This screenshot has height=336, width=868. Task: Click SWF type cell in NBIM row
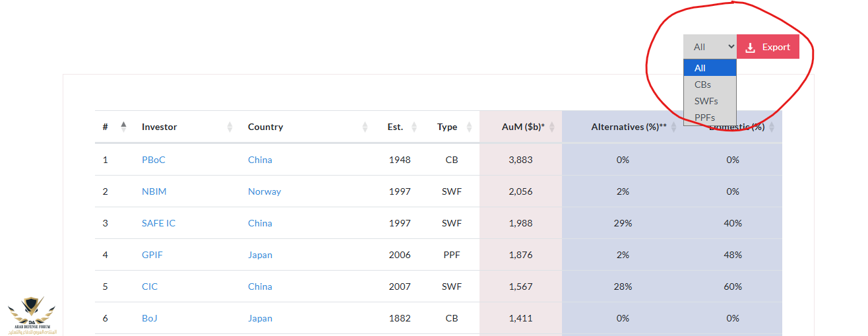[452, 191]
